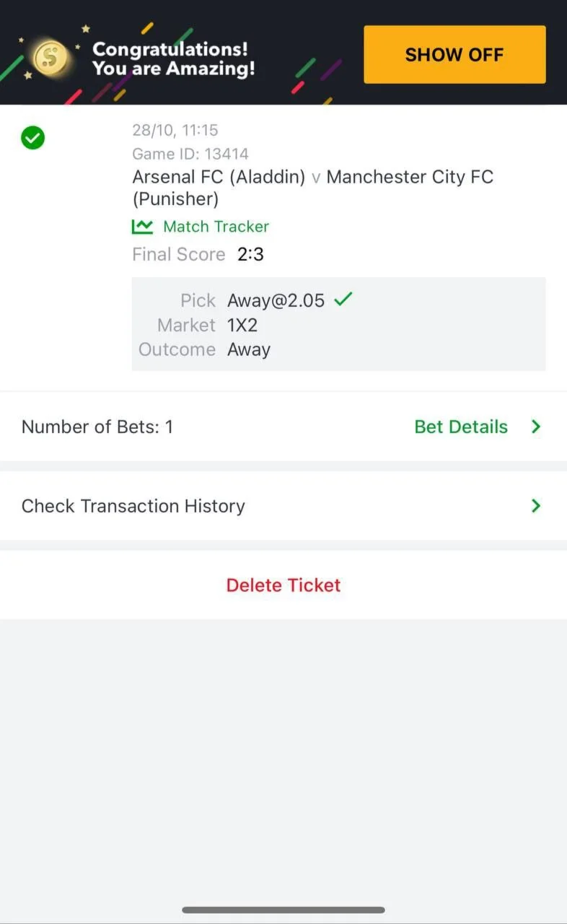
Task: Click the Pick Away@2.05 odds value
Action: click(x=276, y=300)
